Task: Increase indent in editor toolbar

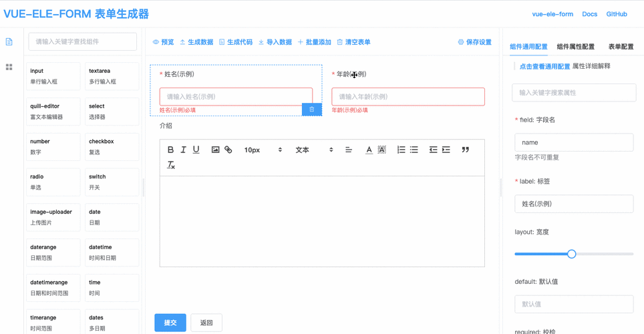Action: (446, 150)
